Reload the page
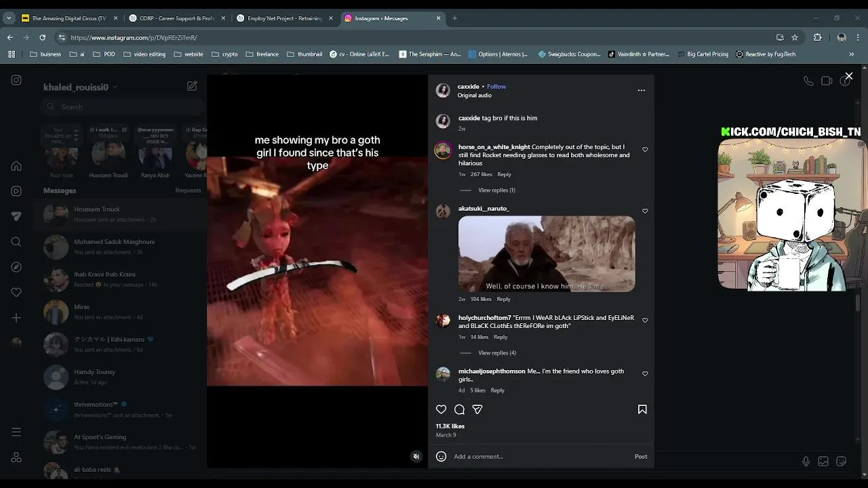 (x=42, y=37)
